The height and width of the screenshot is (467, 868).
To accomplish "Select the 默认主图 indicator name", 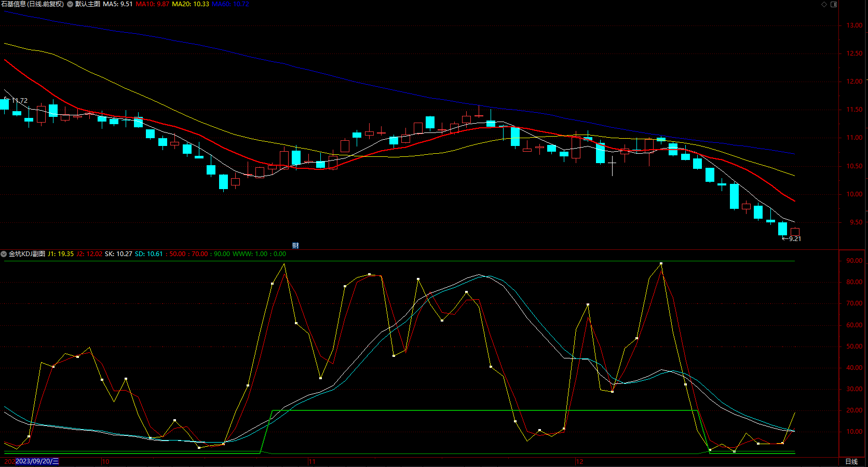I will click(x=87, y=4).
